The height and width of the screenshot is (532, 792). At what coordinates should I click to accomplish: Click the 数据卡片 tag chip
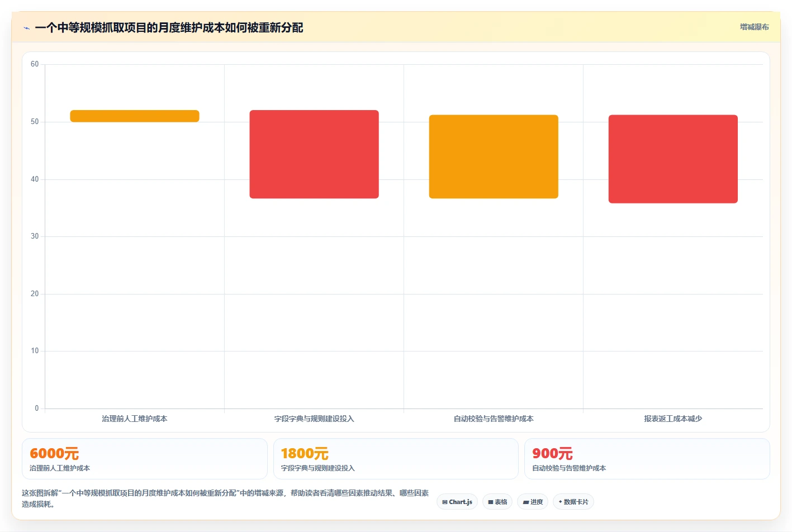[573, 502]
